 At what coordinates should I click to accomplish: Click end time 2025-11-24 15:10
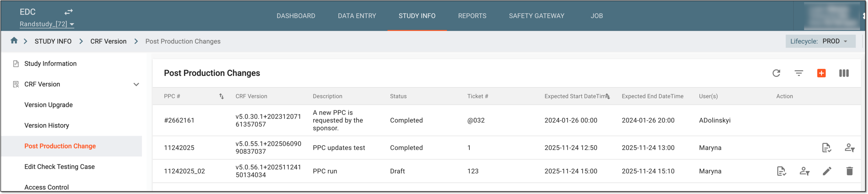point(648,171)
